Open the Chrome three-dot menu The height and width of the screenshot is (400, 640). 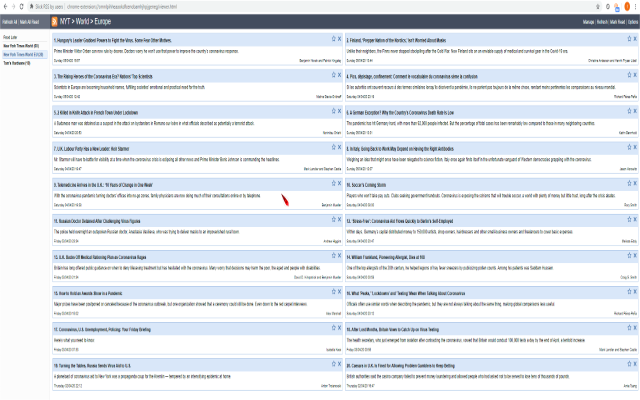(x=636, y=7)
